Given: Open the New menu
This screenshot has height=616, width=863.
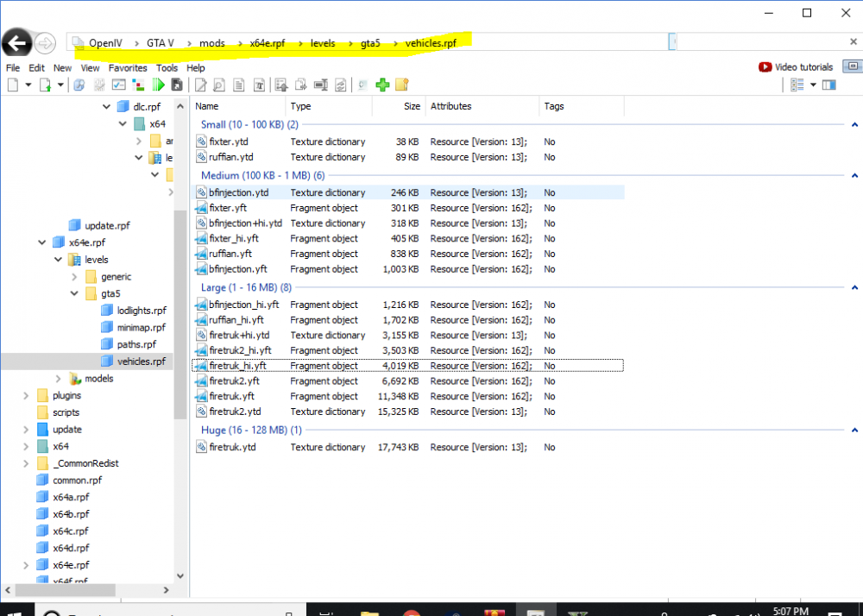Looking at the screenshot, I should pyautogui.click(x=62, y=67).
